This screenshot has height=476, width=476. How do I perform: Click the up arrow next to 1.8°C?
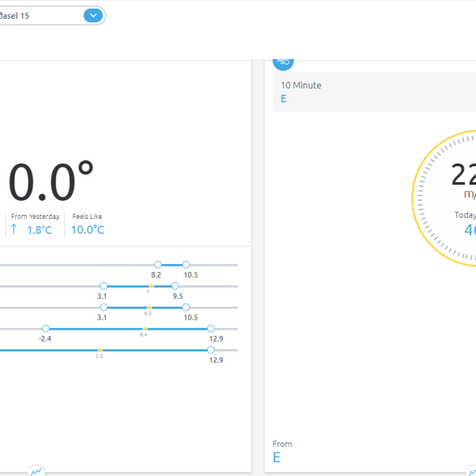pyautogui.click(x=14, y=230)
